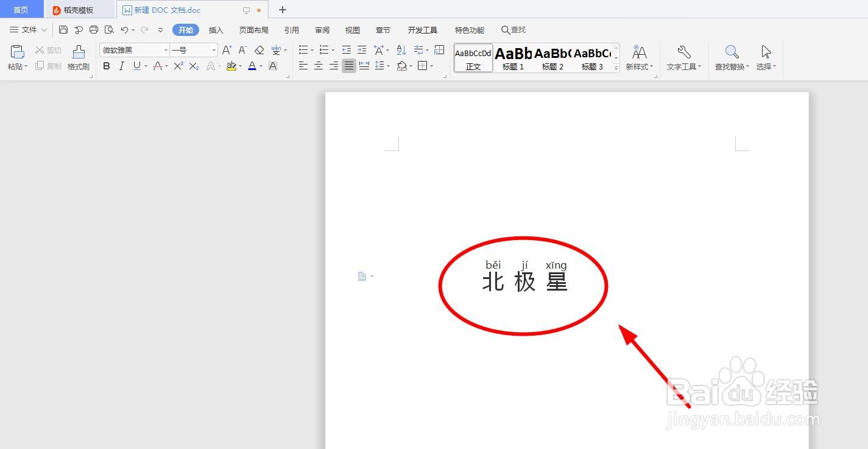
Task: Open a new tab with plus button
Action: click(282, 10)
